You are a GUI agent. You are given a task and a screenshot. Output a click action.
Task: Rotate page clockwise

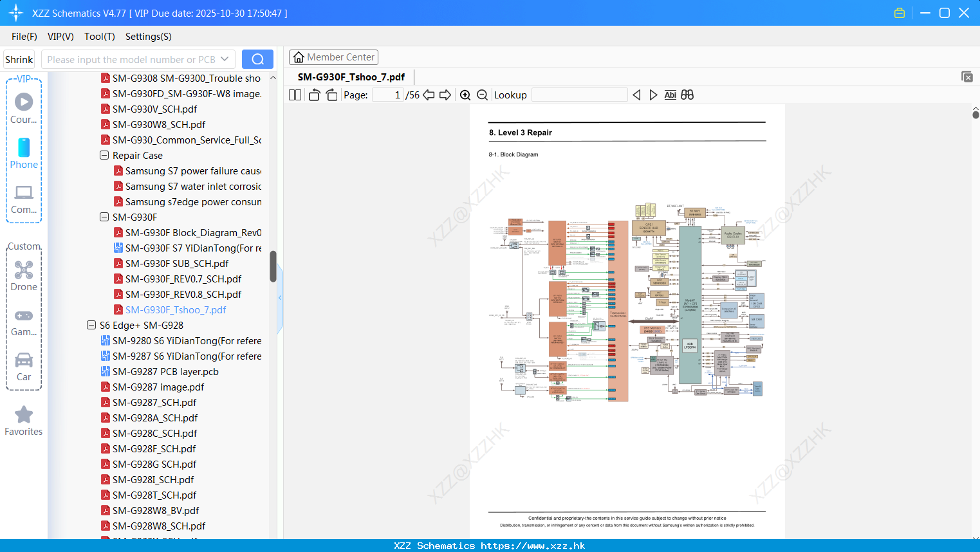click(x=331, y=95)
